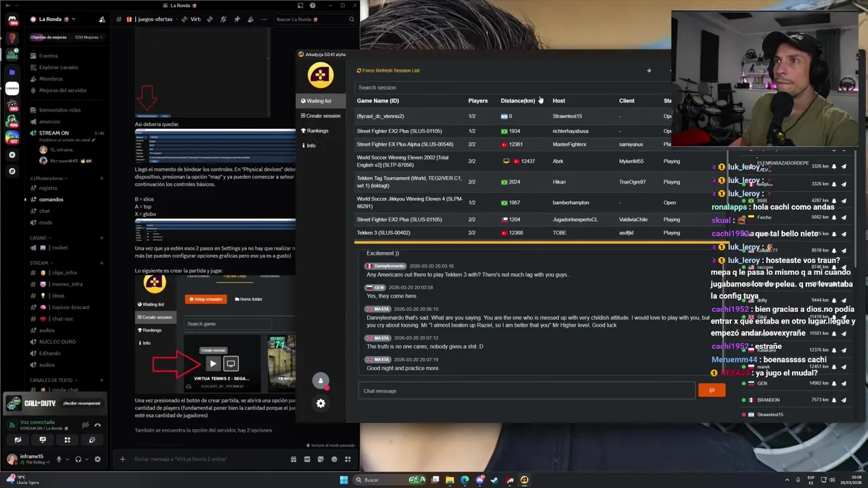
Task: Open the Arkadyzja user profile icon
Action: tap(321, 381)
